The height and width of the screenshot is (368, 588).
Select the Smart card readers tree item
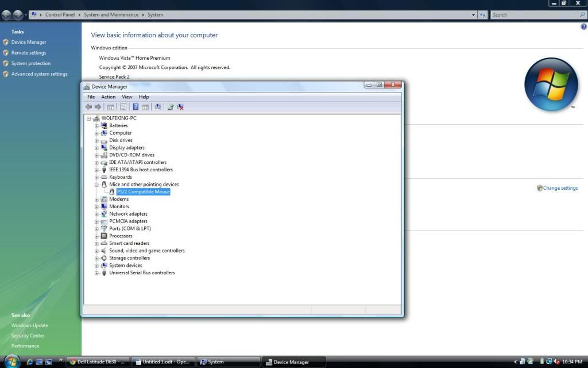(x=129, y=243)
